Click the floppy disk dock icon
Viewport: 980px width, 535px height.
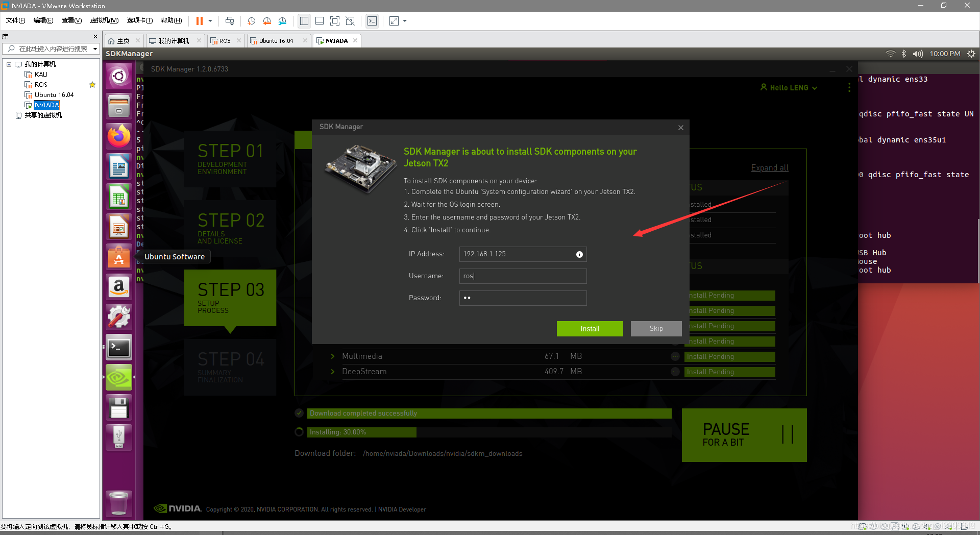coord(119,408)
